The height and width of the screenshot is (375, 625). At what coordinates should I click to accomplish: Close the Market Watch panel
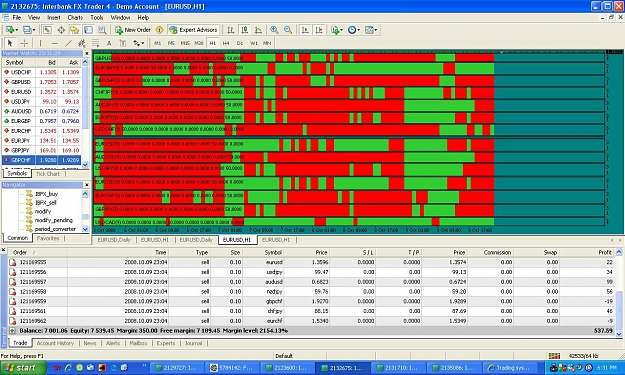pos(86,53)
